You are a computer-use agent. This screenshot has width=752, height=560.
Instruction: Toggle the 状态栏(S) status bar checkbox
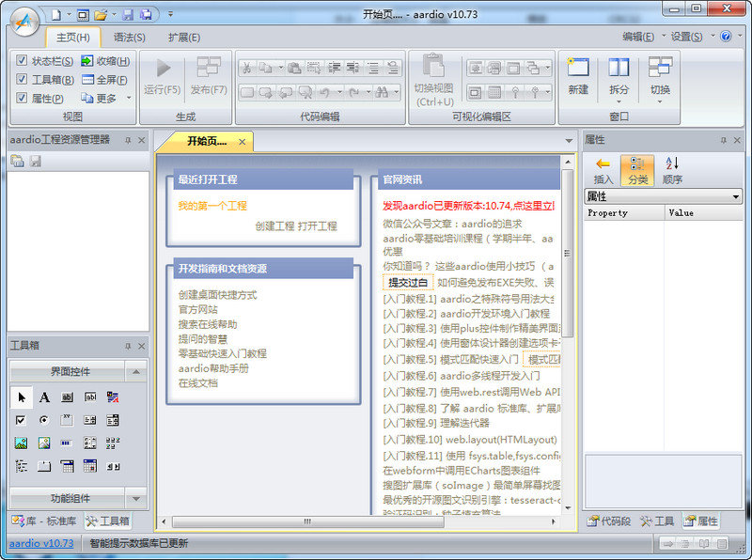22,60
